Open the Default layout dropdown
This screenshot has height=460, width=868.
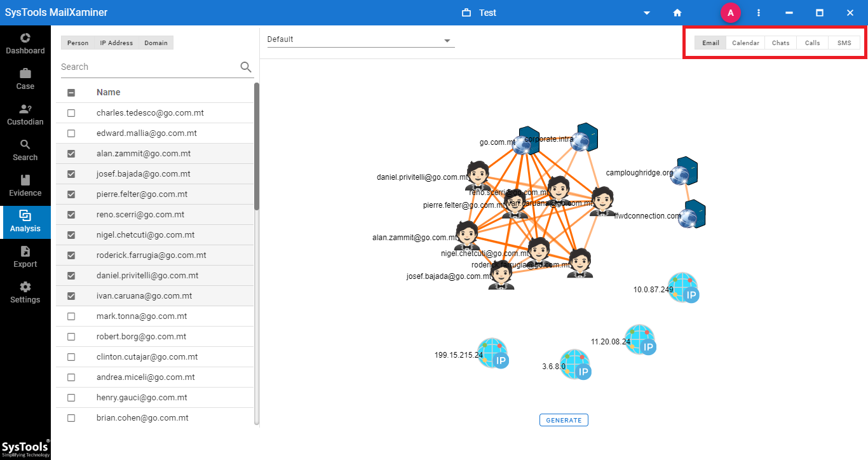(x=360, y=39)
